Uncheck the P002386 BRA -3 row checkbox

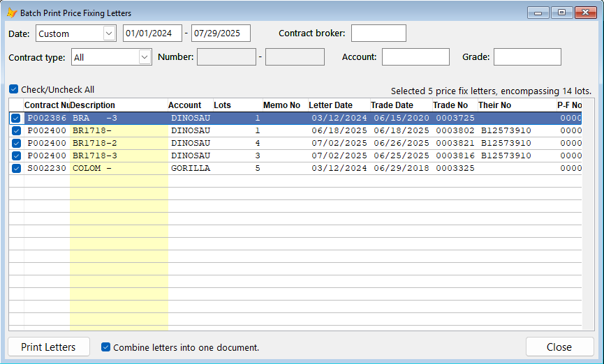pos(16,118)
